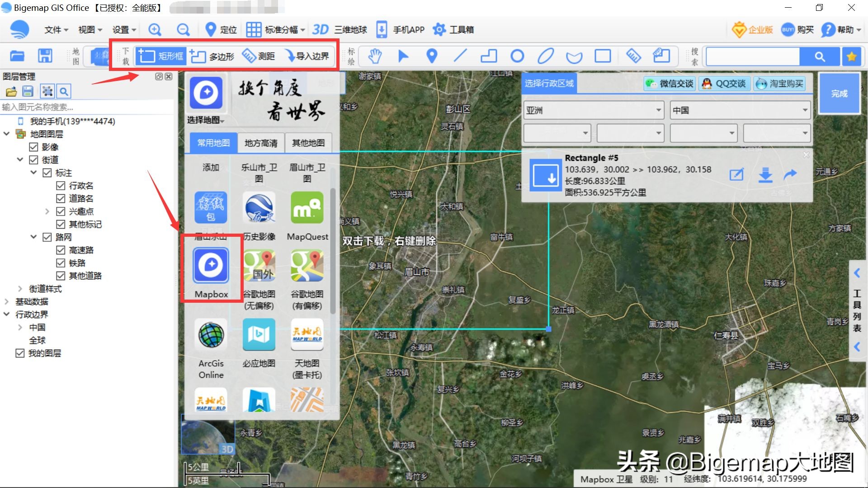The width and height of the screenshot is (868, 488).
Task: Click the search magnifier button
Action: click(x=820, y=56)
